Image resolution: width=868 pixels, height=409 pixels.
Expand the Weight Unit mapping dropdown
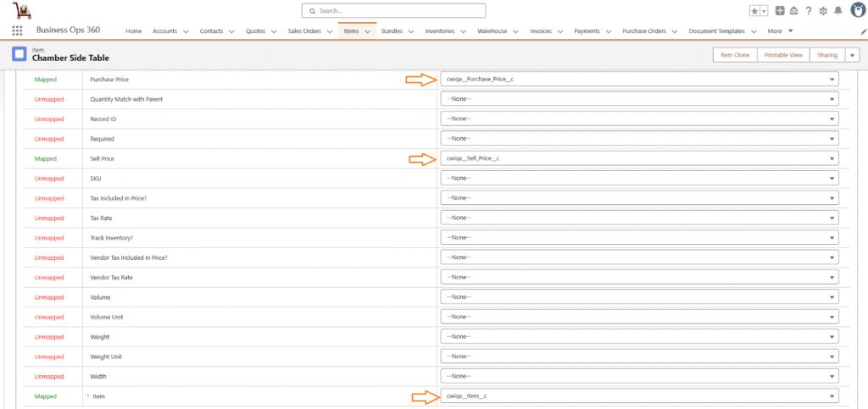pos(639,356)
